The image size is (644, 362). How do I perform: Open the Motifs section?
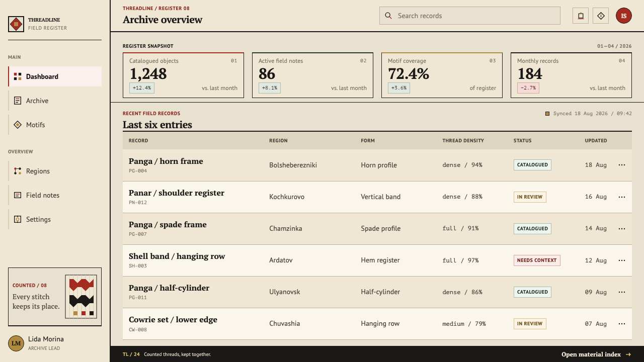point(55,125)
